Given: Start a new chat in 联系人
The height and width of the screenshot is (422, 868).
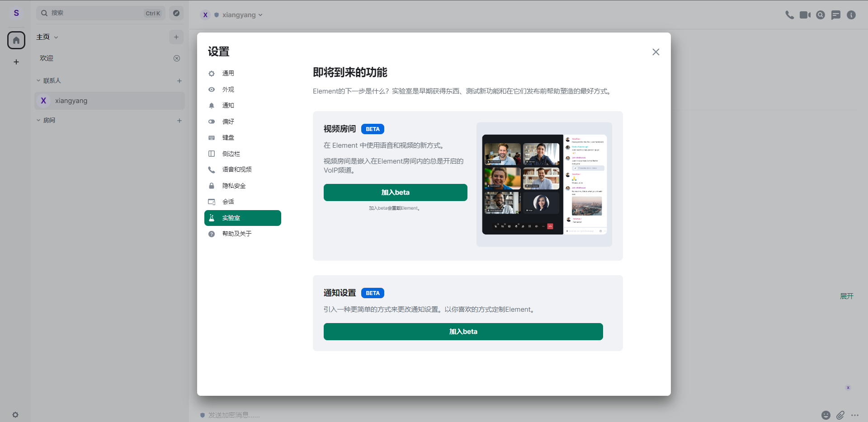Looking at the screenshot, I should coord(179,81).
